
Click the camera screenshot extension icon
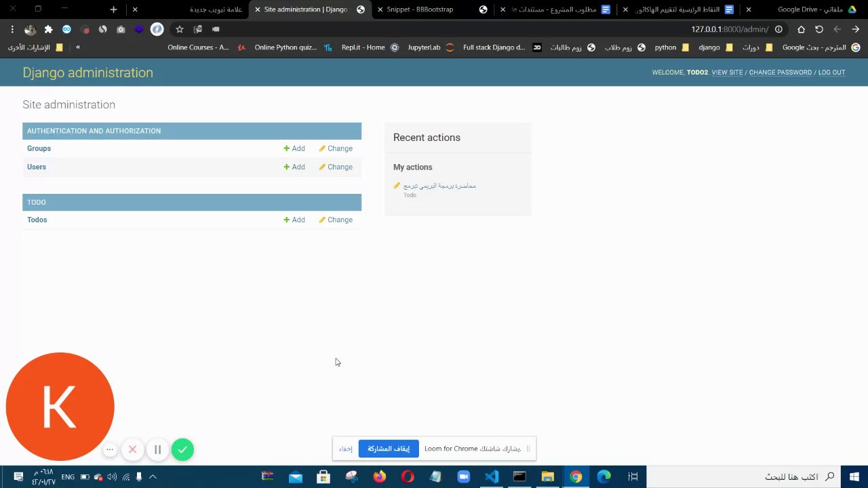[x=121, y=29]
